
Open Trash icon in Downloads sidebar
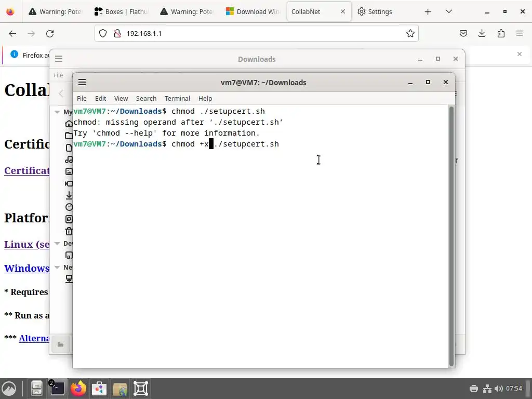(x=69, y=231)
